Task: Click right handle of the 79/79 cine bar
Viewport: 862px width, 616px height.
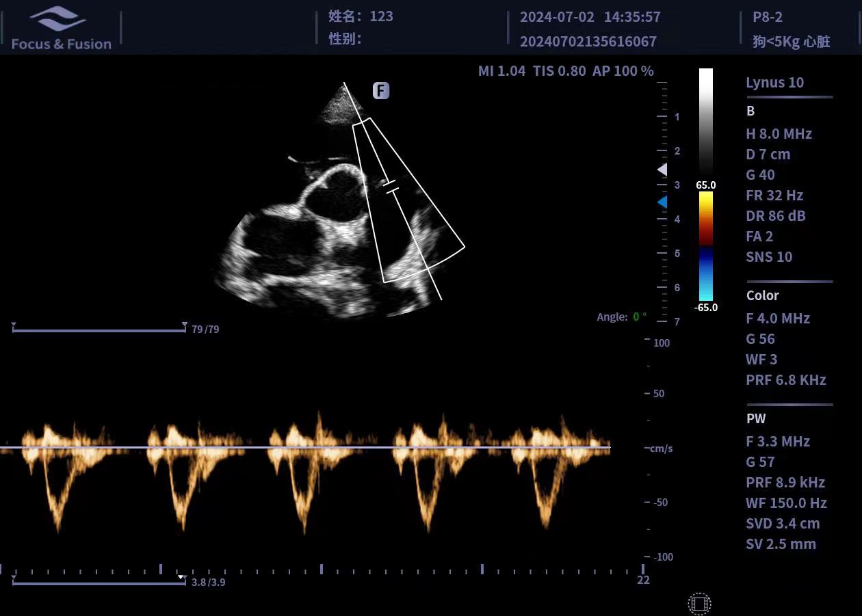Action: (184, 326)
